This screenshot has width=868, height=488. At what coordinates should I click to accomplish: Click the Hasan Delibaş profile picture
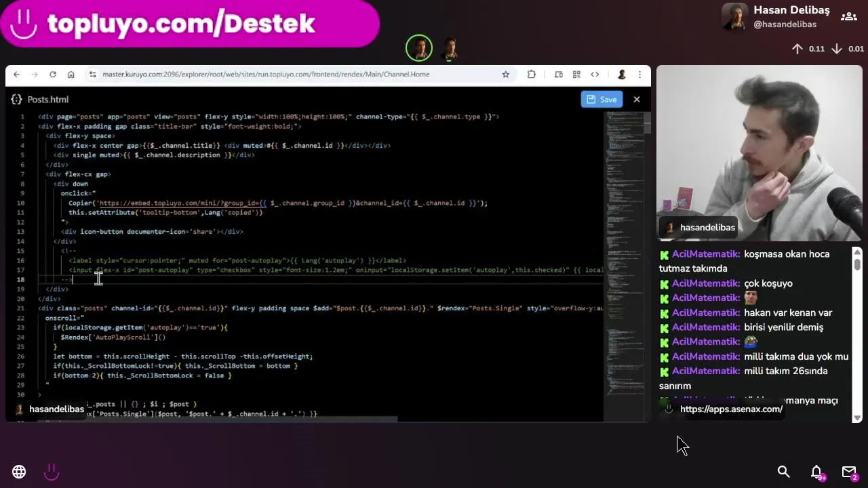click(735, 17)
